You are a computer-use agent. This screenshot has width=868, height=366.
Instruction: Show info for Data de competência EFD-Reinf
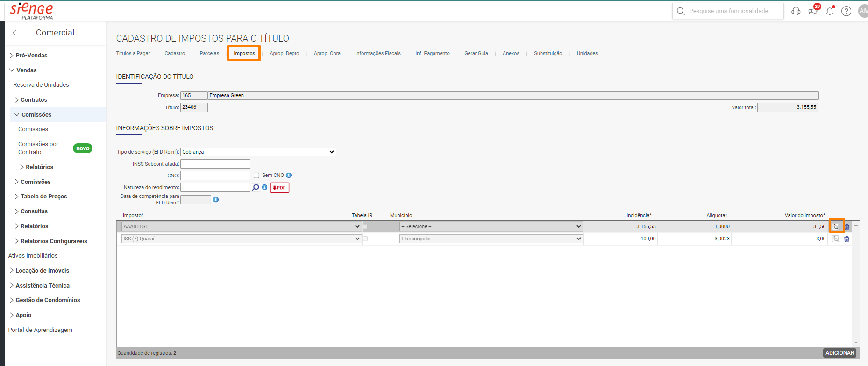[x=216, y=200]
